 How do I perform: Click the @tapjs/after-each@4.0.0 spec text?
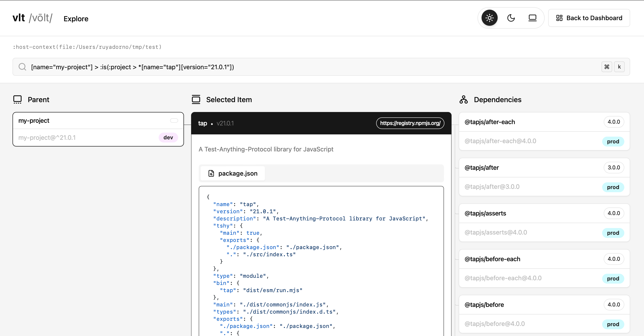tap(500, 141)
